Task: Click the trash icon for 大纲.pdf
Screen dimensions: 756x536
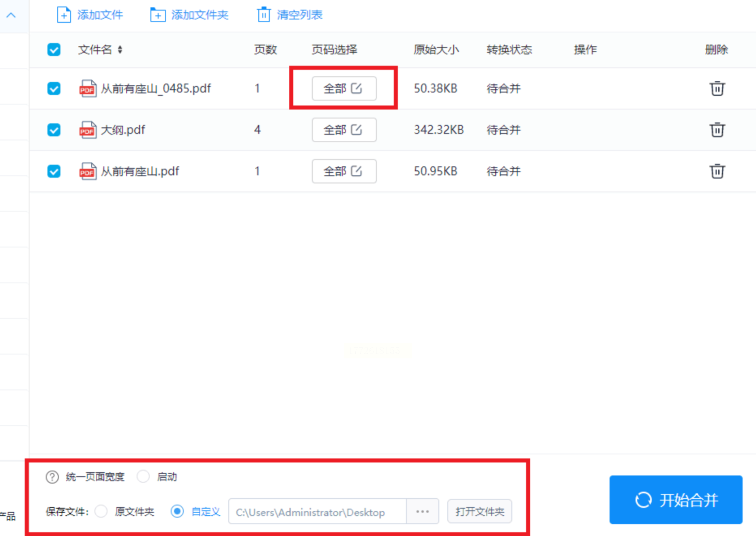Action: pyautogui.click(x=717, y=130)
